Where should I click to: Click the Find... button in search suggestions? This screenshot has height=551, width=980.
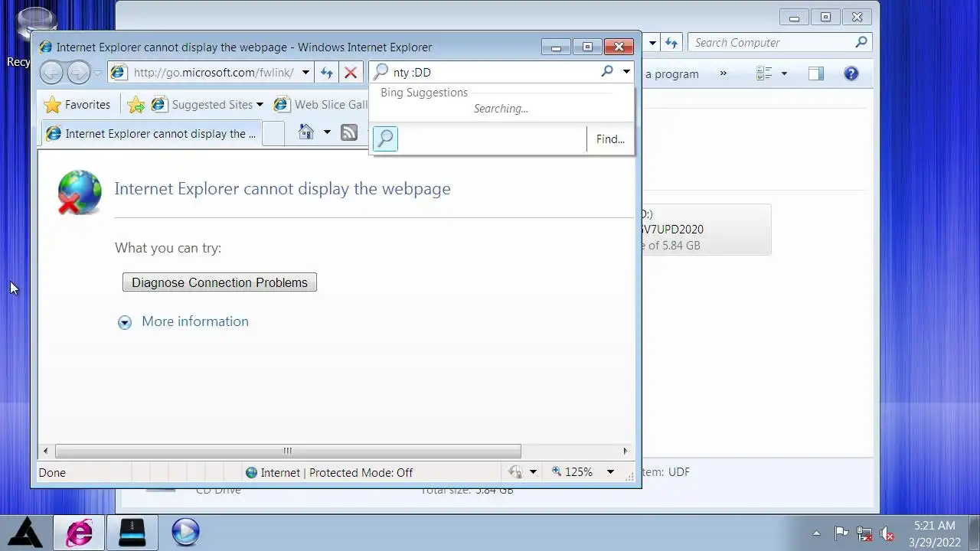coord(610,139)
